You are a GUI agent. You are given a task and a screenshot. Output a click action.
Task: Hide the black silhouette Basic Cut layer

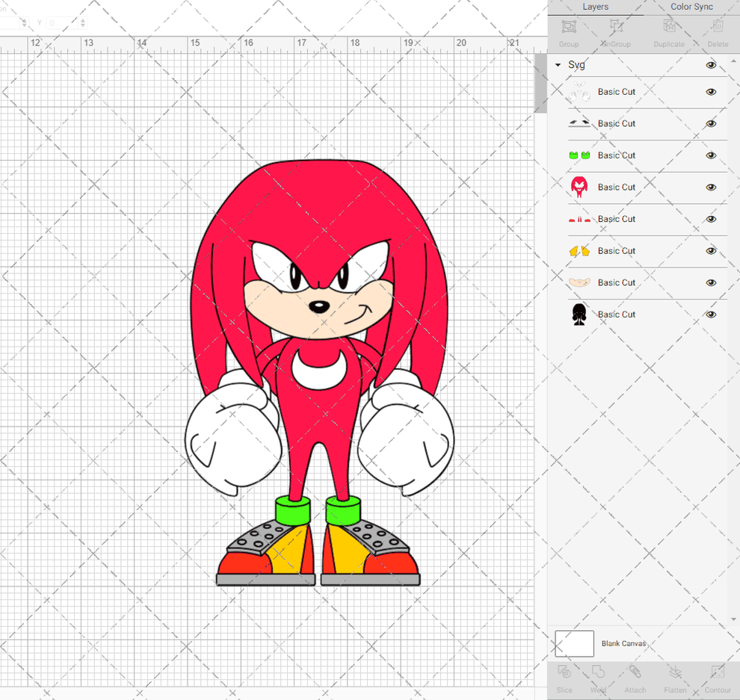pyautogui.click(x=711, y=315)
